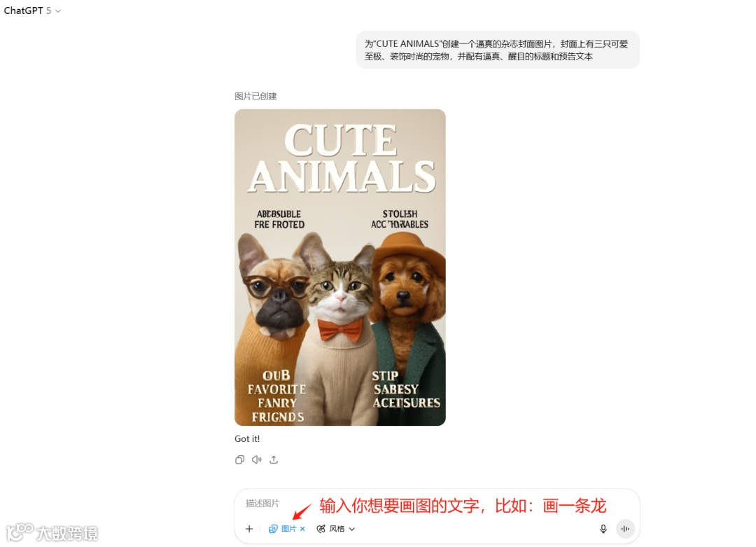Open the ChatGPT 5 model selector

point(32,11)
